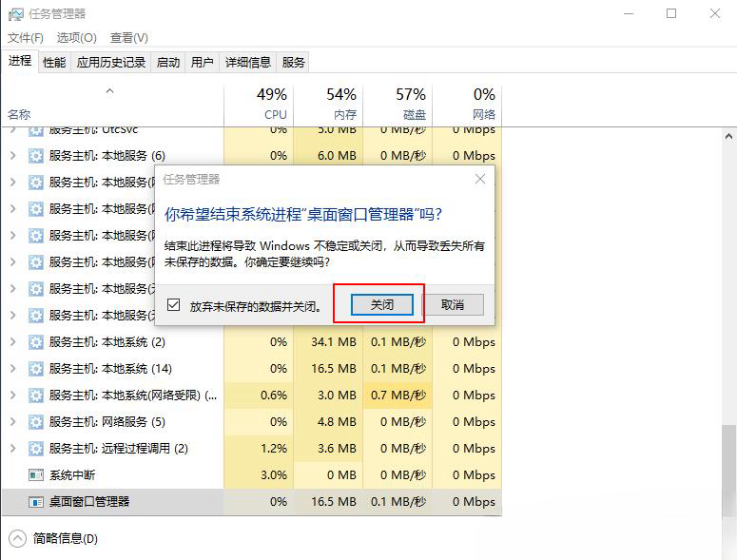Image resolution: width=737 pixels, height=560 pixels.
Task: Switch to the 用户 tab
Action: tap(203, 63)
